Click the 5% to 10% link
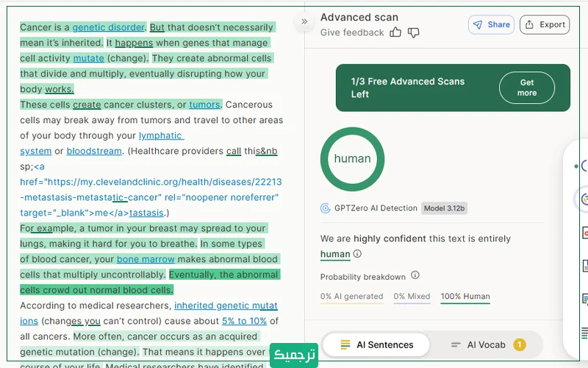Viewport: 588px width, 368px height. tap(244, 321)
